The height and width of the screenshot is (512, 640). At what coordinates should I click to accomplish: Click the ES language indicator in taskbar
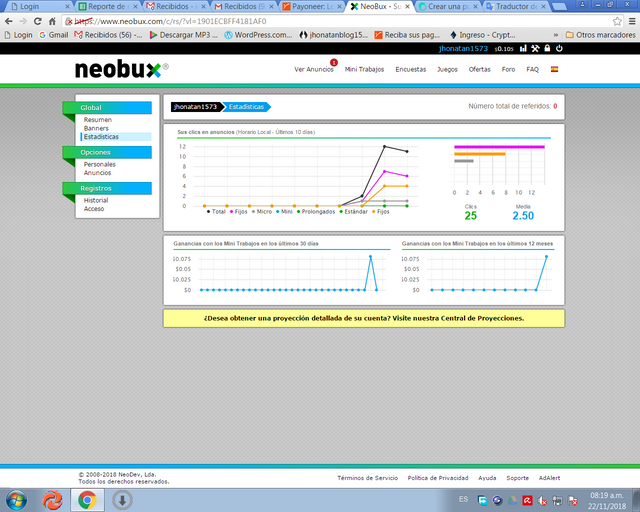pos(463,499)
